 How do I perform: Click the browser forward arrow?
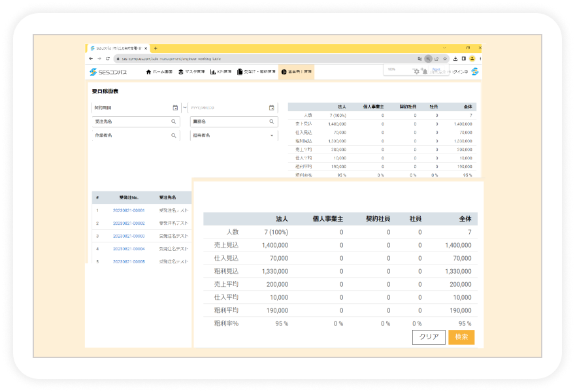[x=99, y=59]
